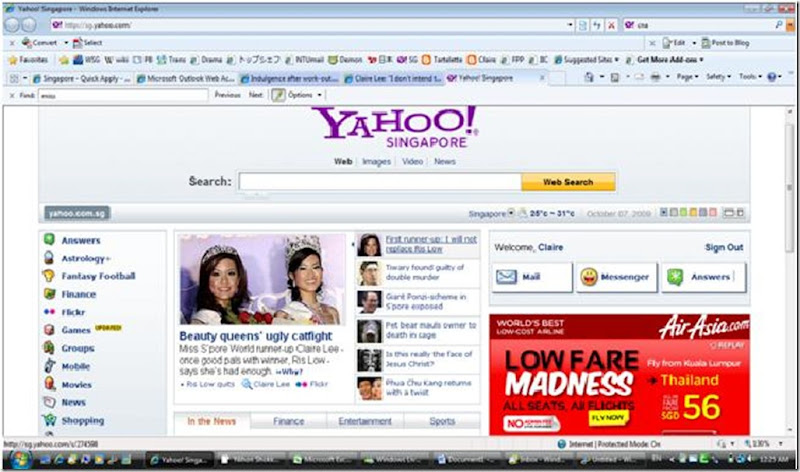Click the Web Search button

click(568, 182)
